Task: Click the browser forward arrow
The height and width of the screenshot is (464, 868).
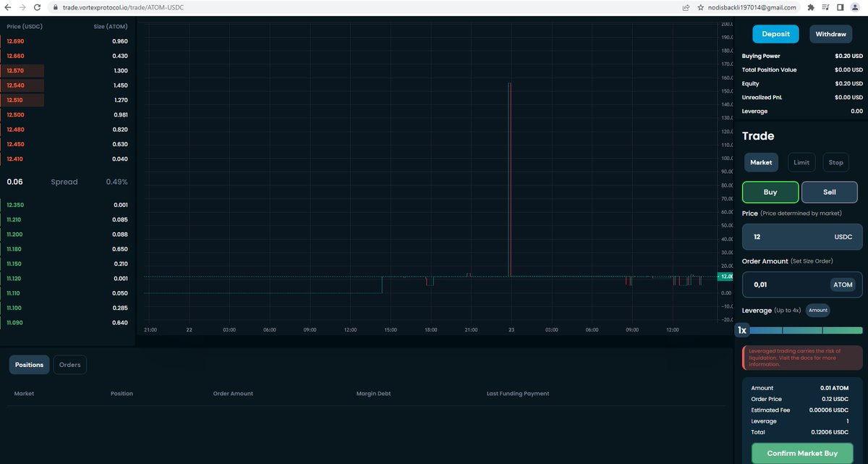Action: 22,7
